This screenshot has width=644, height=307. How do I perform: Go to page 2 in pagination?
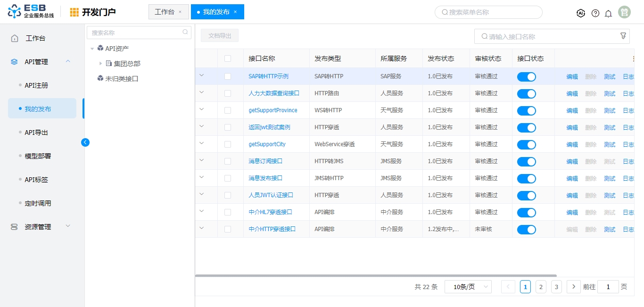coord(541,287)
